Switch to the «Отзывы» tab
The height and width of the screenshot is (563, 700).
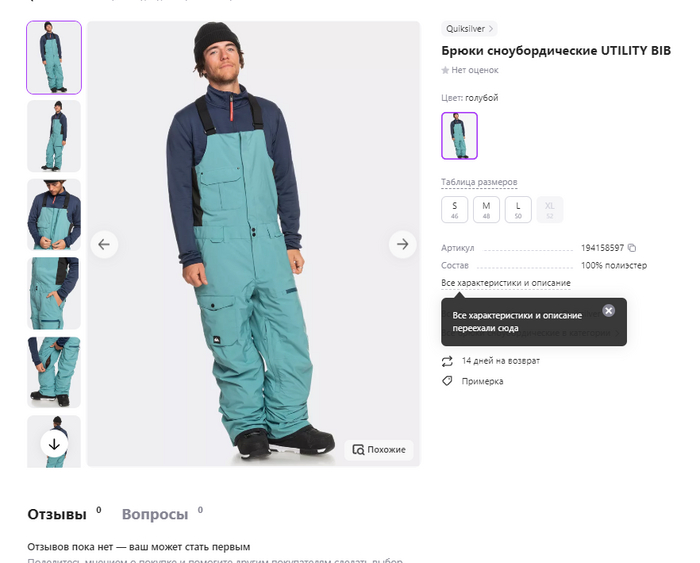pyautogui.click(x=57, y=514)
